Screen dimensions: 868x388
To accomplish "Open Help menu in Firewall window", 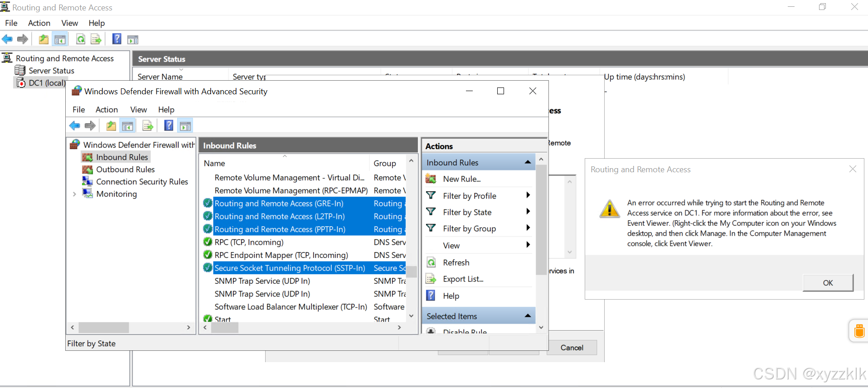I will (x=166, y=110).
